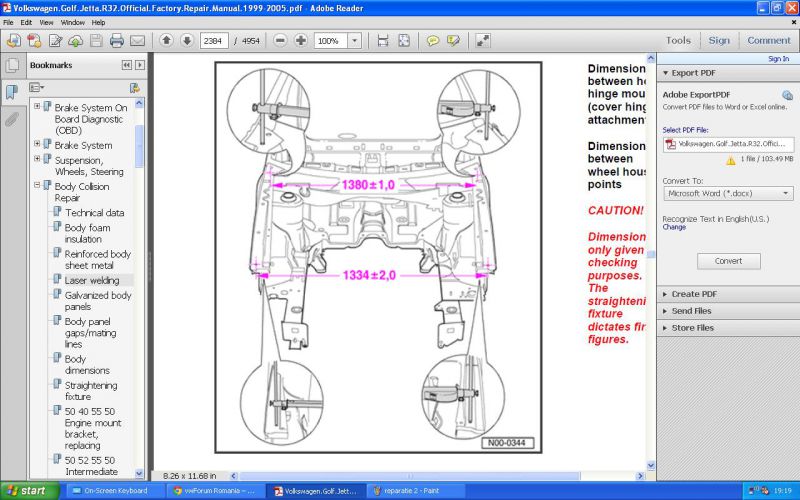This screenshot has height=500, width=800.
Task: Add a sticky note comment
Action: pos(433,41)
